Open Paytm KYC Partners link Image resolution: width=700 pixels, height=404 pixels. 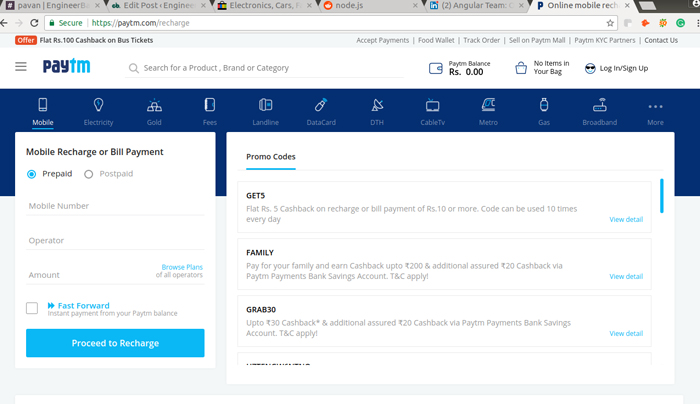(x=604, y=40)
